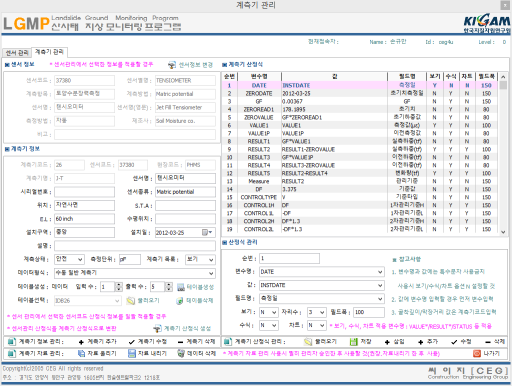The width and height of the screenshot is (512, 387).
Task: Open the 보기 Y/N dropdown in 산정식 관리
Action: pyautogui.click(x=269, y=312)
